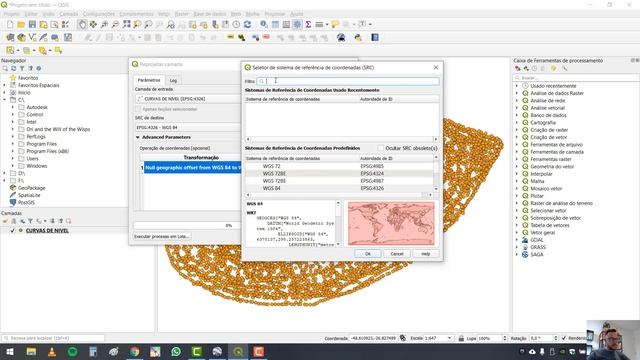The height and width of the screenshot is (360, 640).
Task: Click the Coordenada field in status bar
Action: coord(373,338)
